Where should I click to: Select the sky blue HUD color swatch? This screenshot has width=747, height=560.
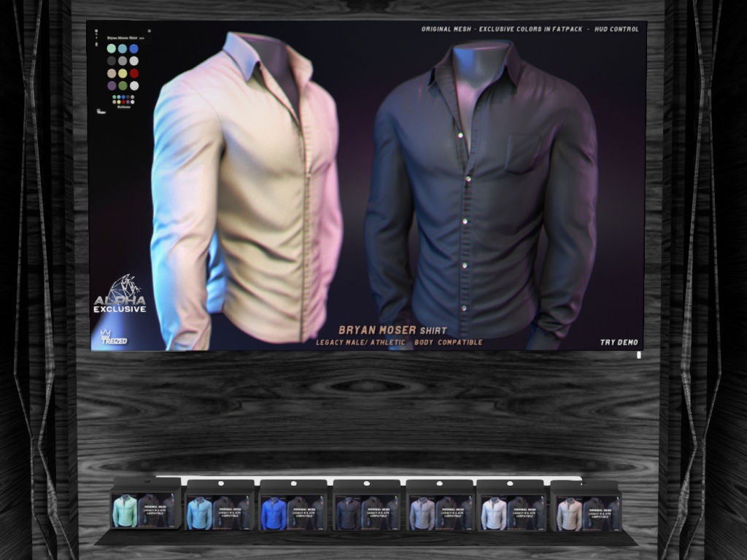123,49
